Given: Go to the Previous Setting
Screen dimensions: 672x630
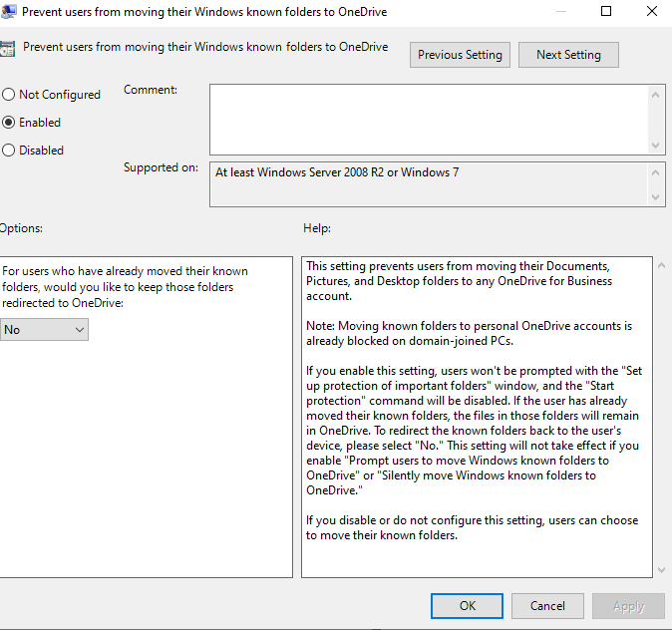Looking at the screenshot, I should (x=460, y=55).
